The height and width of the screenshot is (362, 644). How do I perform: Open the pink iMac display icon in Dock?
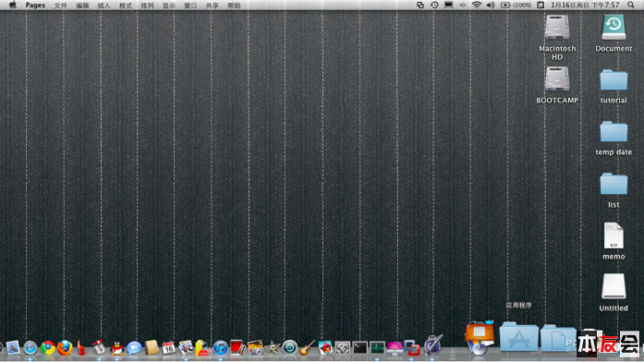click(395, 348)
